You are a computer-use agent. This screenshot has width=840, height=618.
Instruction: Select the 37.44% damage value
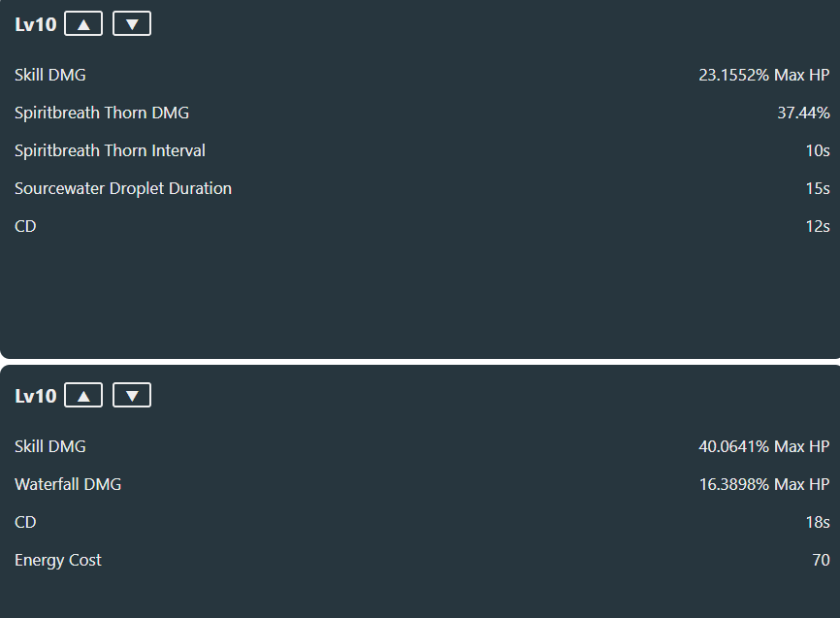pyautogui.click(x=803, y=113)
